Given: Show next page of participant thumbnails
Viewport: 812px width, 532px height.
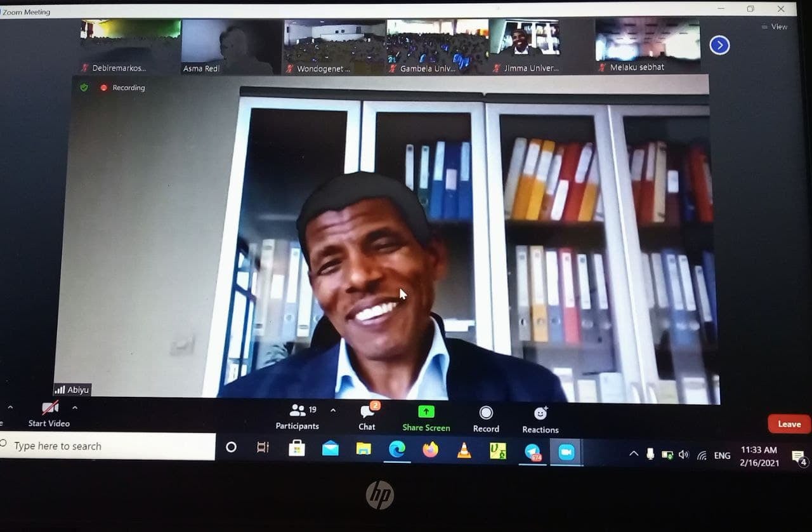Looking at the screenshot, I should click(719, 45).
